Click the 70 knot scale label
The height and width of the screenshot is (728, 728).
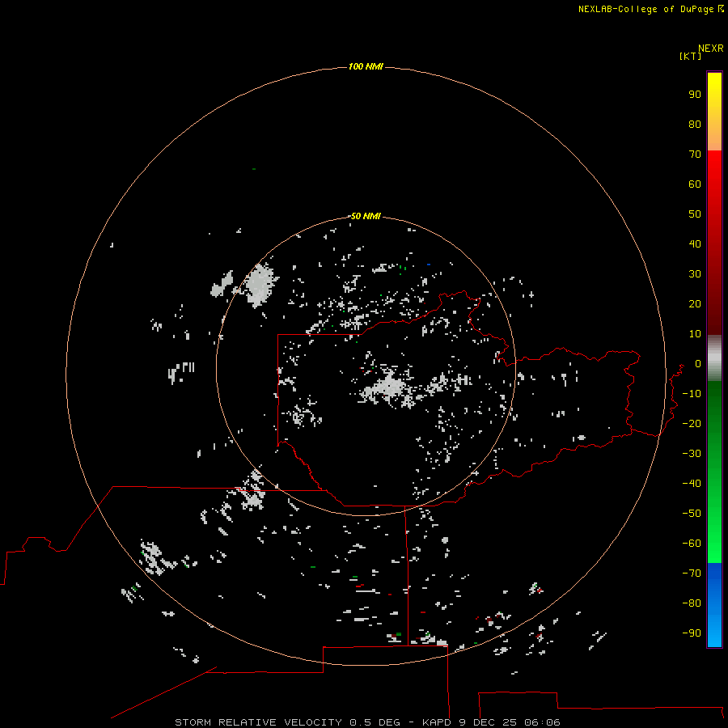695,154
